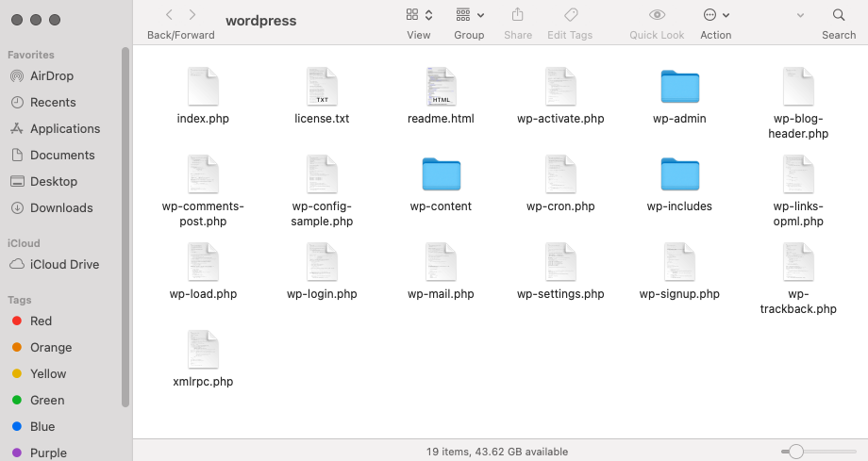Open the Group options dropdown
The image size is (868, 461).
(x=470, y=15)
